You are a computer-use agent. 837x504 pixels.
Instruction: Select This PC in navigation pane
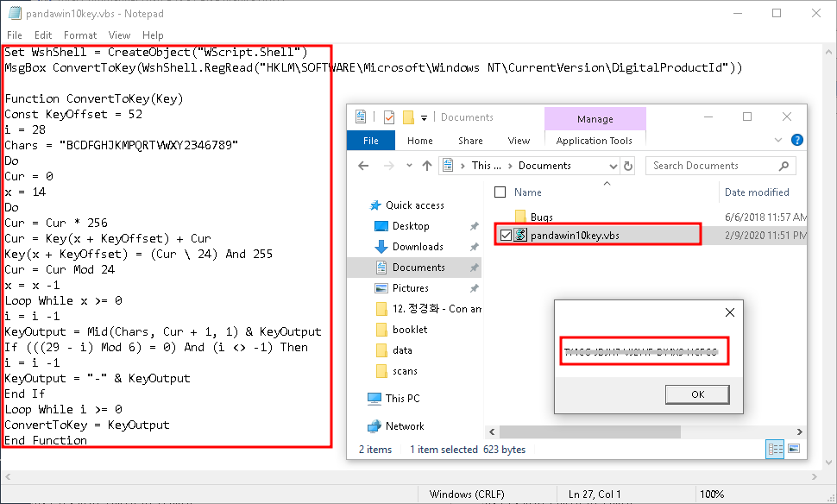click(402, 399)
